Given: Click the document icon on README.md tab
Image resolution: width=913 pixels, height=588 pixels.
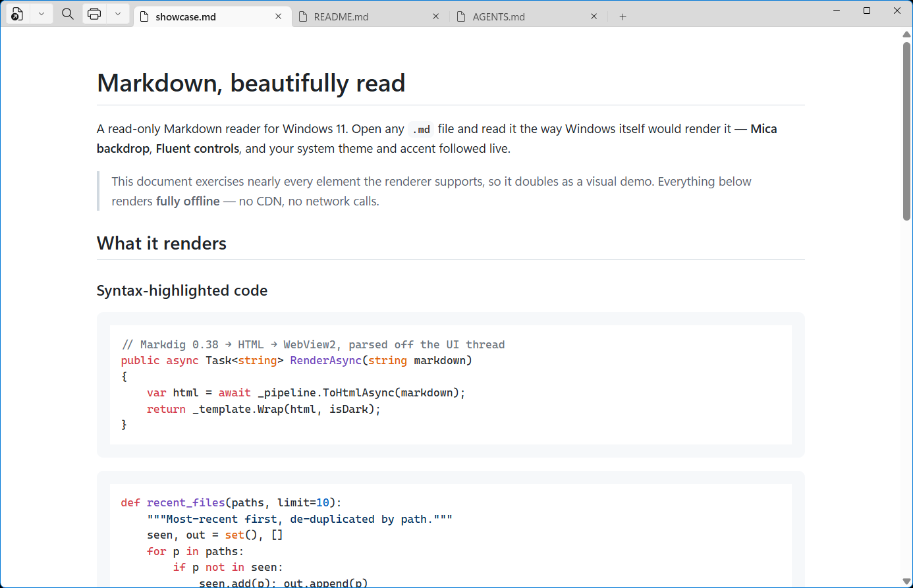Looking at the screenshot, I should click(303, 16).
